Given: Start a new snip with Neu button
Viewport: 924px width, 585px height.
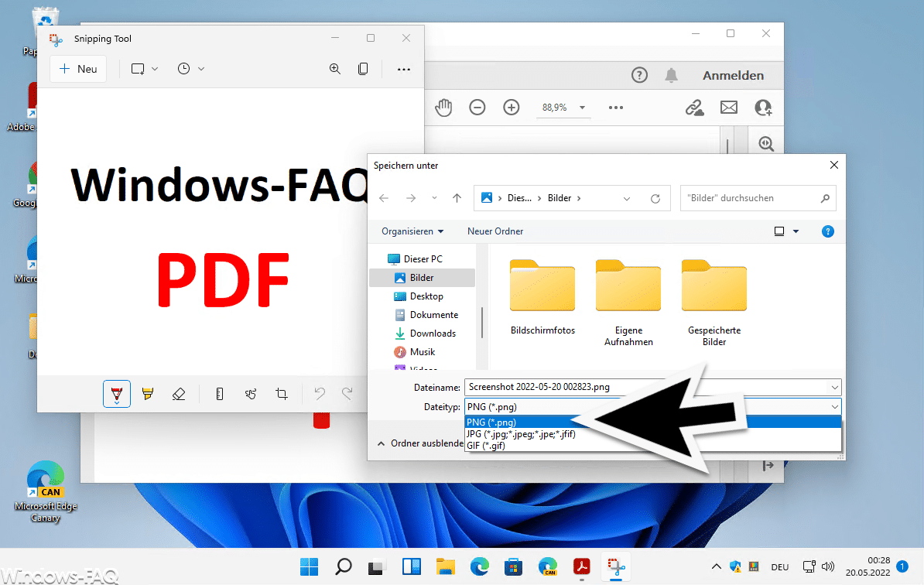Looking at the screenshot, I should click(78, 69).
